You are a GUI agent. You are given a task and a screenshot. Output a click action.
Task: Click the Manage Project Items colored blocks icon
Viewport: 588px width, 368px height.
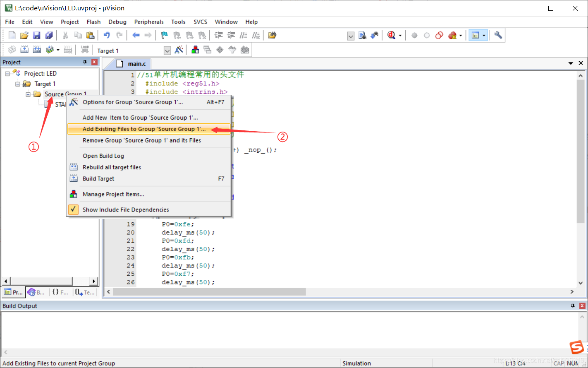tap(195, 50)
